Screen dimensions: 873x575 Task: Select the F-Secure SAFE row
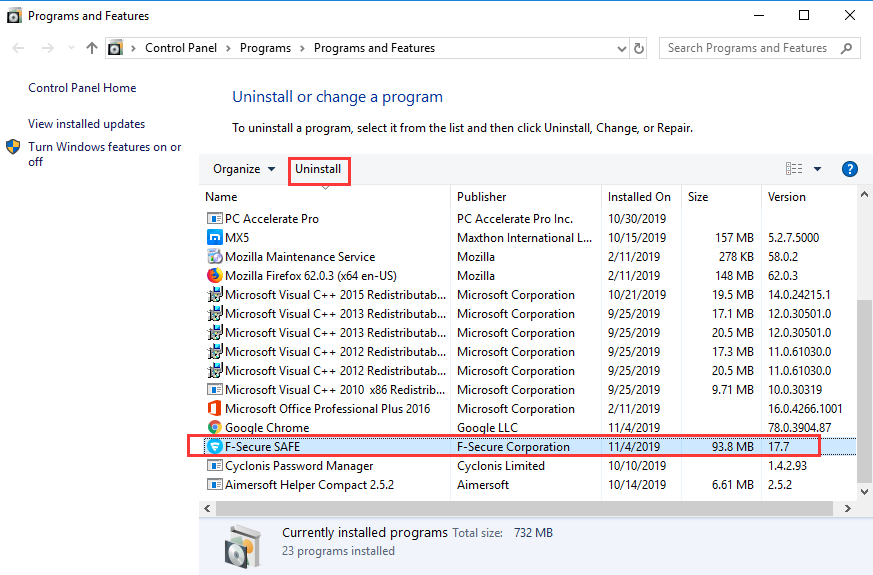click(x=529, y=446)
